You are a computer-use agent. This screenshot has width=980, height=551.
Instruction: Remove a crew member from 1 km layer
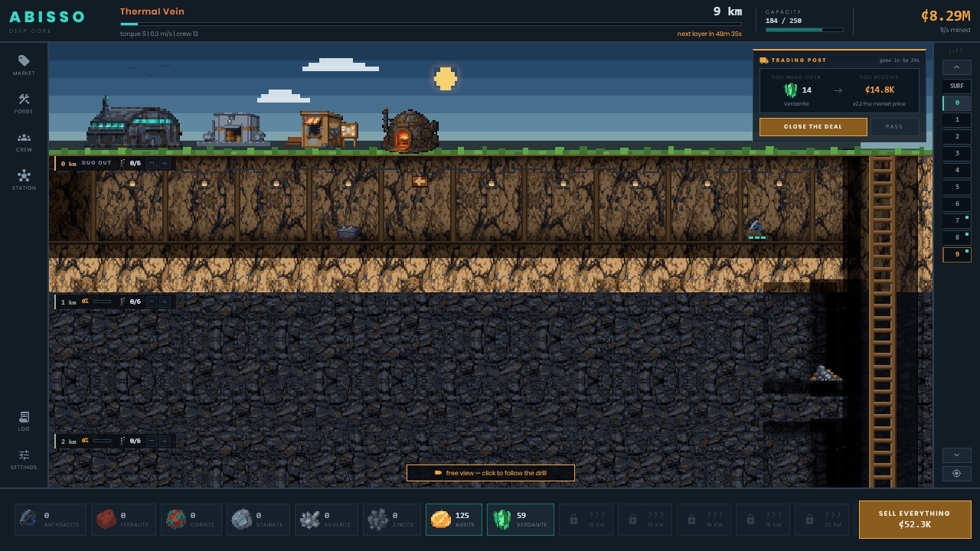point(152,302)
